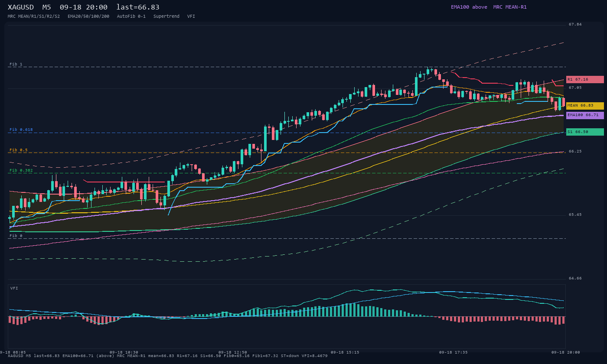Screen dimensions: 607x364
Task: Click the 09-18 15:15 time axis label
Action: [345, 352]
